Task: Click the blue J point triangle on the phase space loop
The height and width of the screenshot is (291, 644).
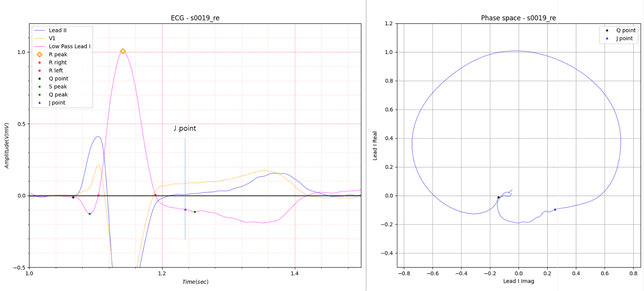Action: point(555,209)
